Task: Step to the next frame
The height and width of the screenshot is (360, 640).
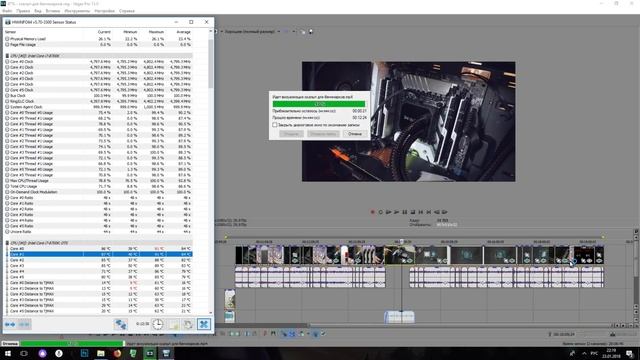Action: tap(444, 212)
